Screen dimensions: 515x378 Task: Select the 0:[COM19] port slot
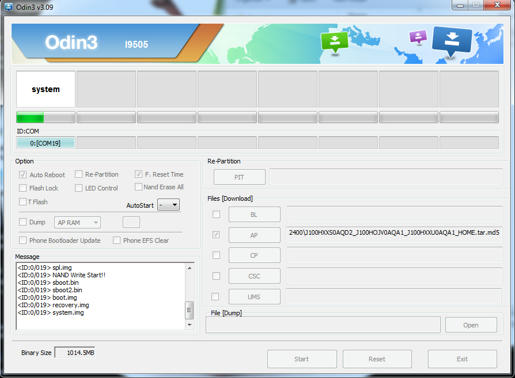tap(45, 143)
